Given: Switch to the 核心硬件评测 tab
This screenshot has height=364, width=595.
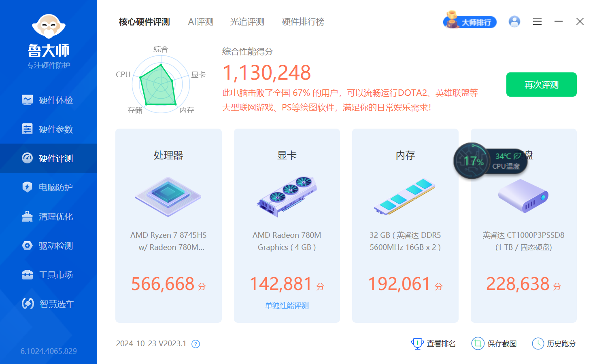Looking at the screenshot, I should tap(144, 22).
